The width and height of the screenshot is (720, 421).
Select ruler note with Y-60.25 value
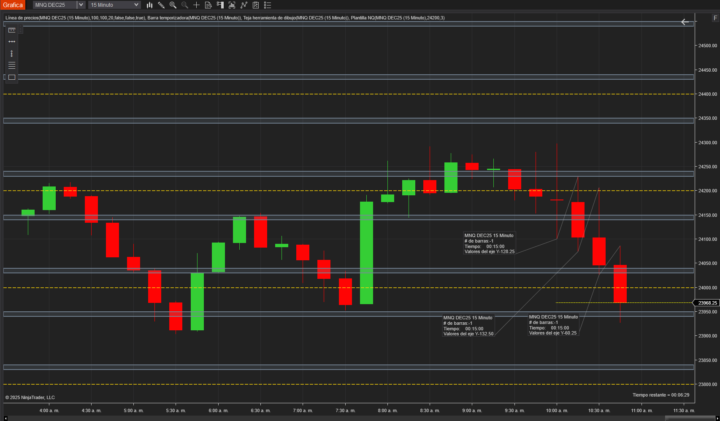click(553, 325)
